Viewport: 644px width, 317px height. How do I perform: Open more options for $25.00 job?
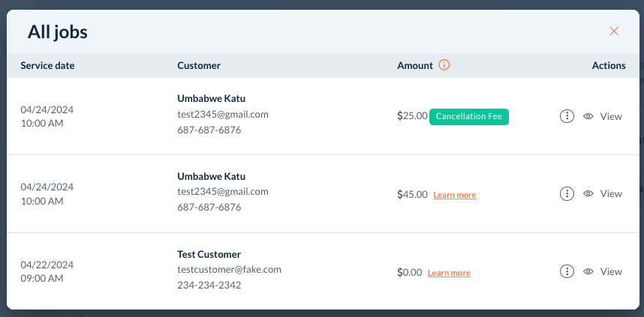[567, 116]
